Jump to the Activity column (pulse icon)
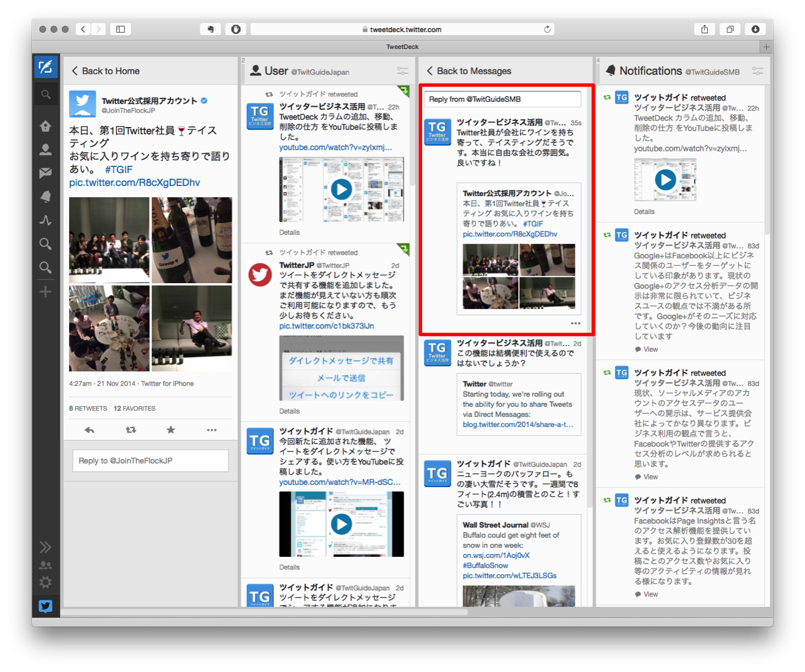Image resolution: width=805 pixels, height=672 pixels. 45,220
